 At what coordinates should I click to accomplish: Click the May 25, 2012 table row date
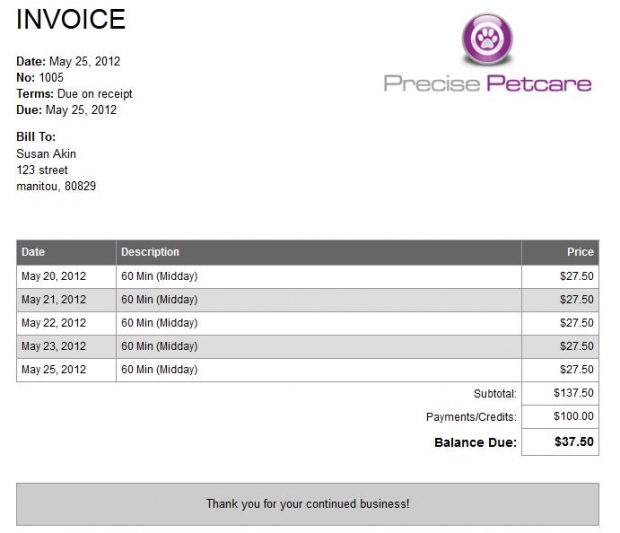(66, 370)
